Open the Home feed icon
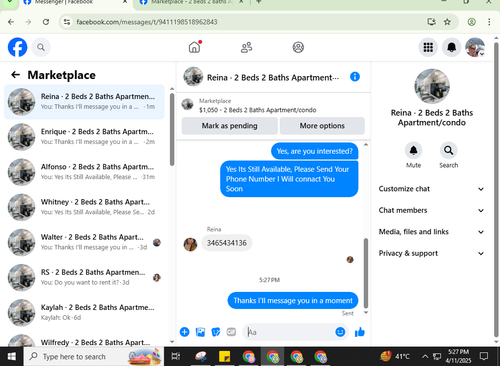The image size is (500, 366). 194,47
